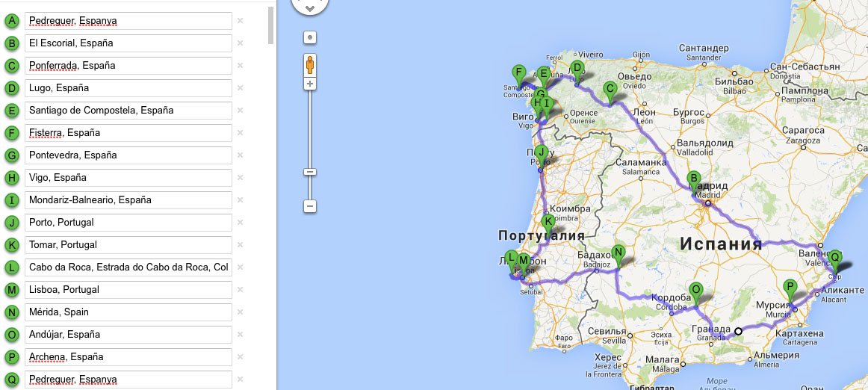Click the Pegman Street View icon
The width and height of the screenshot is (868, 390).
(310, 66)
